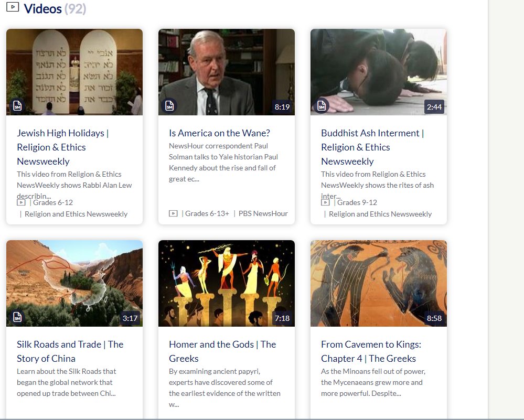Click support materials icon on Jewish High Holidays thumbnail
524x420 pixels.
[17, 106]
